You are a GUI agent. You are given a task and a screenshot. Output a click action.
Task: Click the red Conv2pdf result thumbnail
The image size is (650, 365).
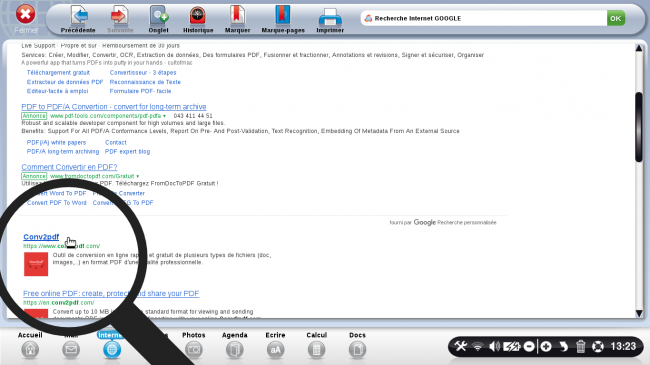(x=36, y=264)
